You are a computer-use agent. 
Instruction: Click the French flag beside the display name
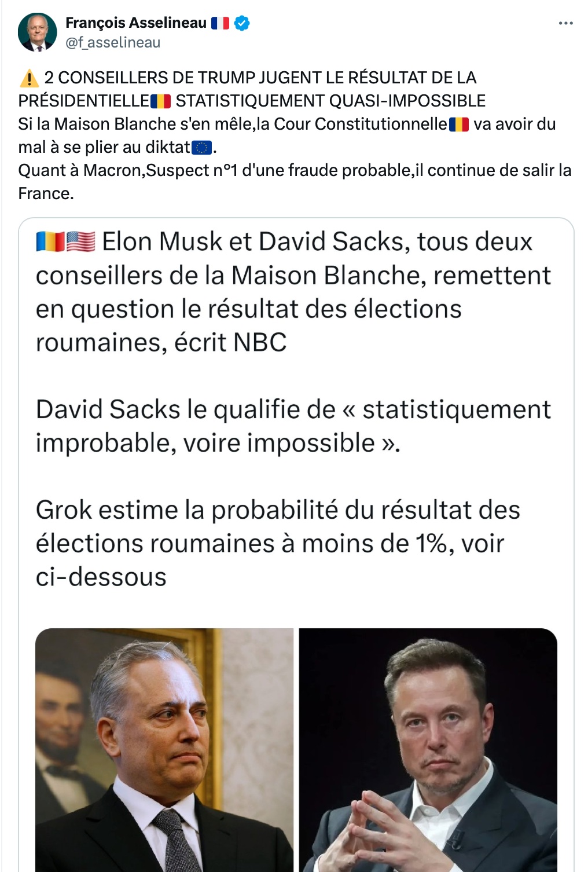220,23
